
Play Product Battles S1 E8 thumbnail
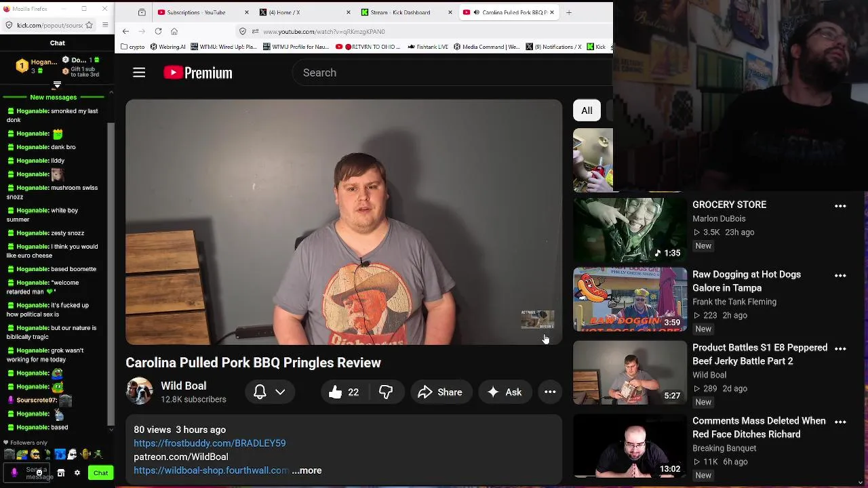click(629, 372)
